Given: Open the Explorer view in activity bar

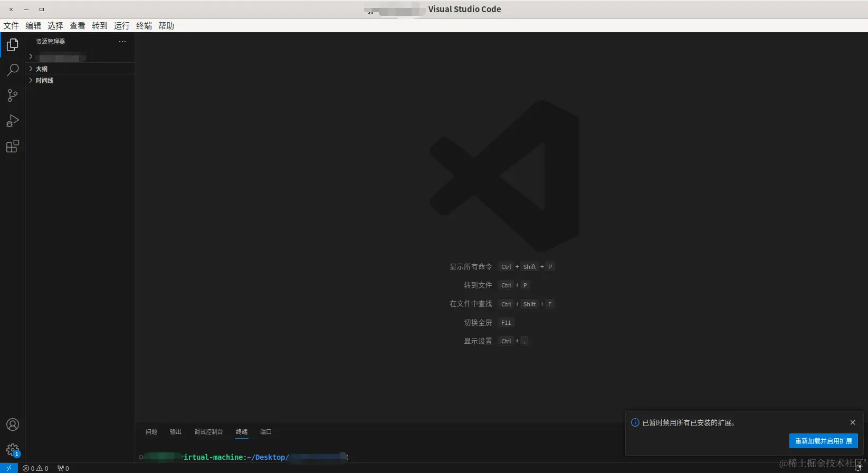Looking at the screenshot, I should pyautogui.click(x=13, y=45).
